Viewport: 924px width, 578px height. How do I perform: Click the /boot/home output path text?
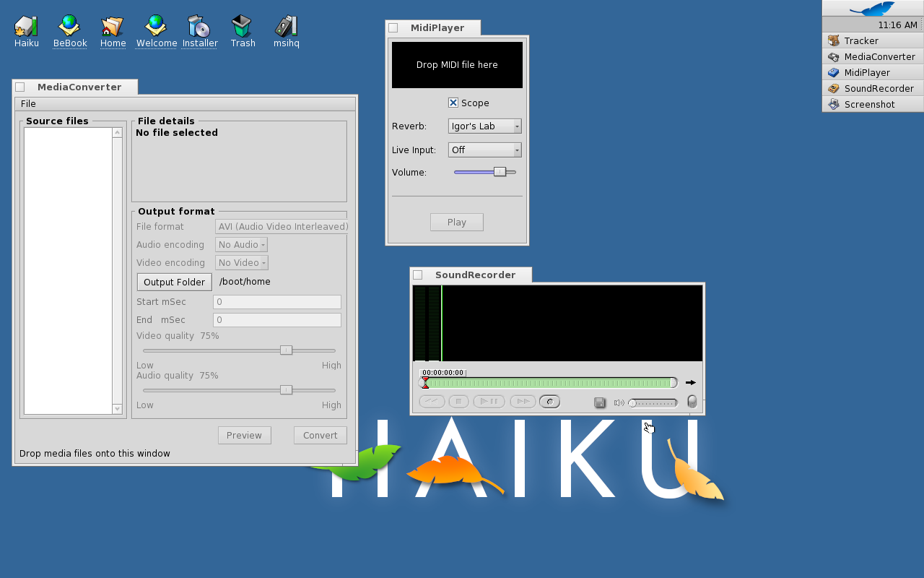pos(245,282)
